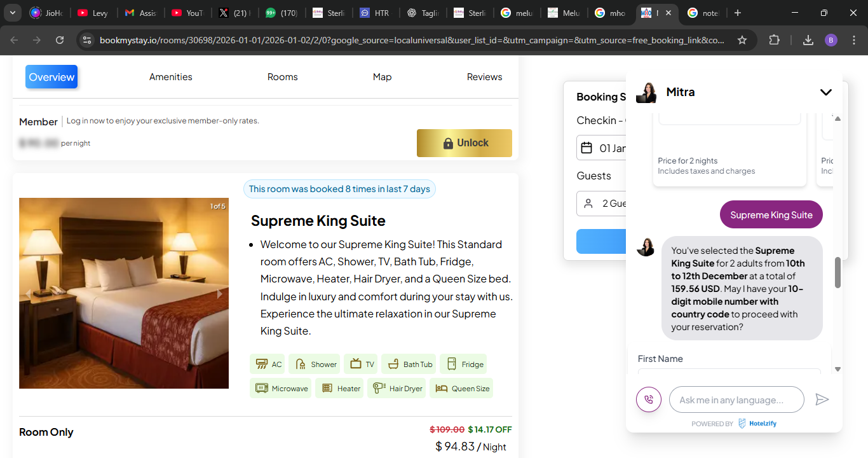Click the 'Supreme King Suite' room heading
868x458 pixels.
click(x=318, y=221)
